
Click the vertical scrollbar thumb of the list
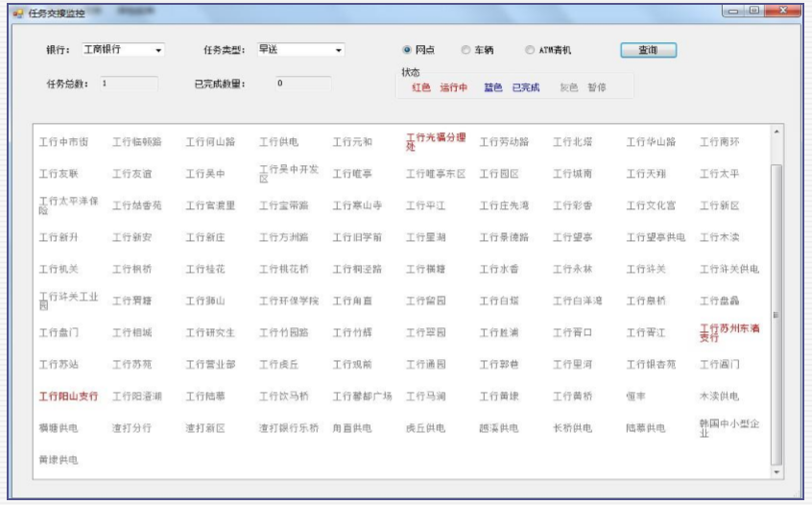point(776,314)
